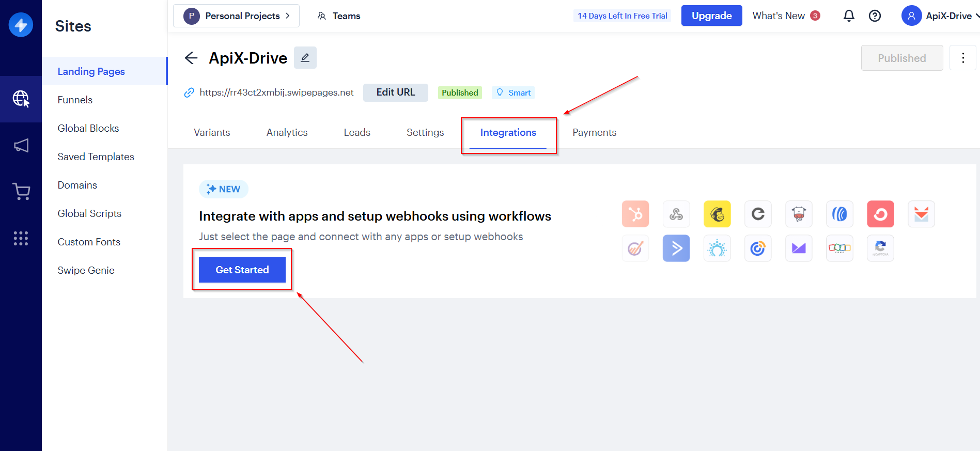Click the fox envelope integration logo
980x451 pixels.
coord(921,214)
